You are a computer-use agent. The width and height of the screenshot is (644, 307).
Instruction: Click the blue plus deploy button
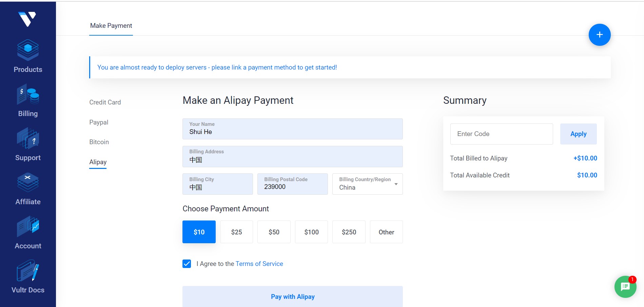tap(600, 35)
